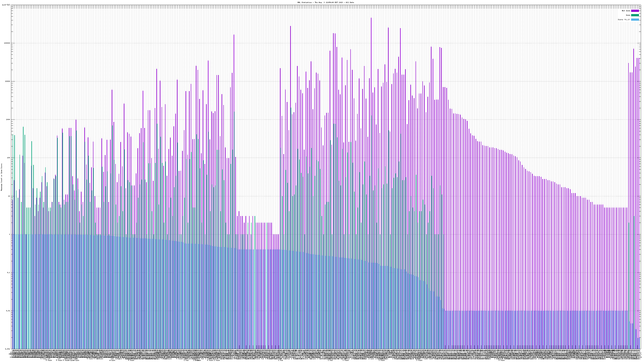The height and width of the screenshot is (362, 644).
Task: Click the 'Score (0..1)' legend text
Action: (x=624, y=20)
